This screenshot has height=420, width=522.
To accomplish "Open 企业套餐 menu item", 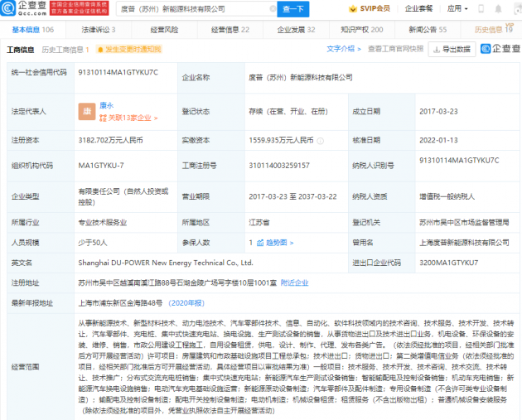I will pyautogui.click(x=418, y=8).
